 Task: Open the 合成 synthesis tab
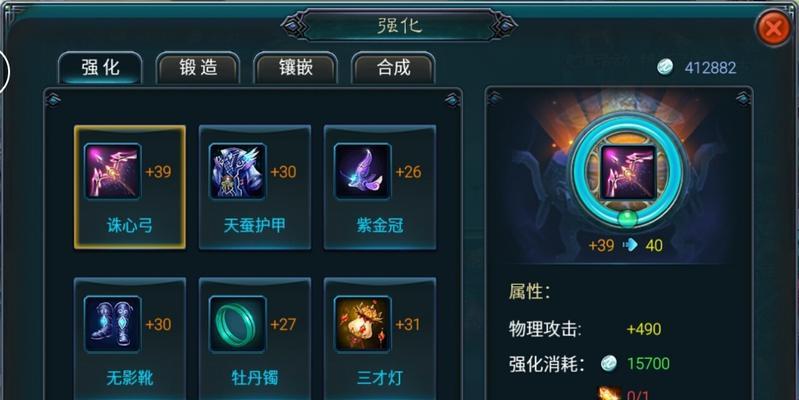point(393,68)
